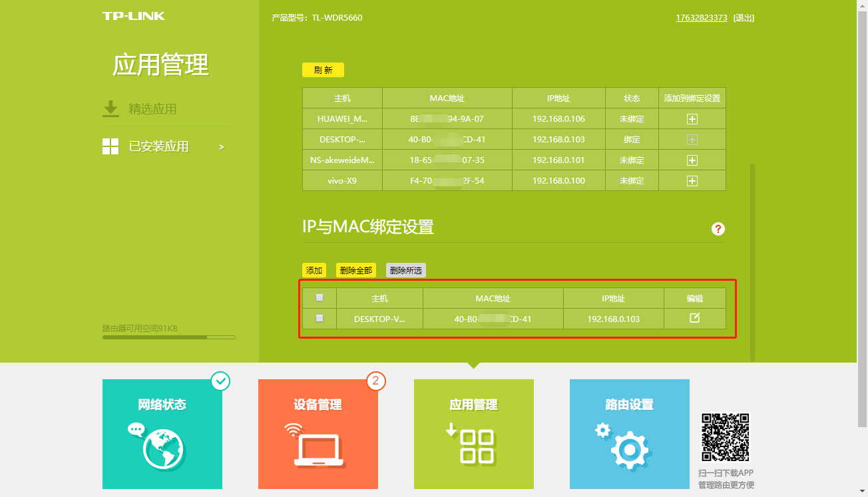Check the DESKTOP-V binding row checkbox
Screen dimensions: 868x497
[320, 318]
